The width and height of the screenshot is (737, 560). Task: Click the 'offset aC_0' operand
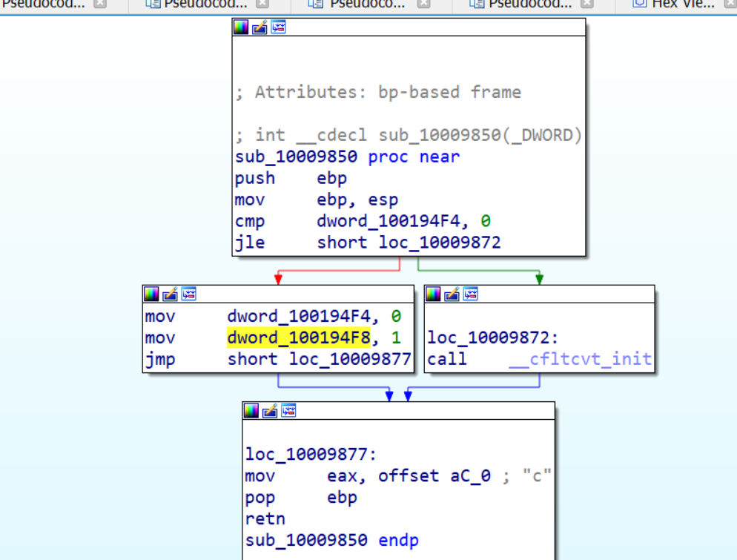click(434, 476)
